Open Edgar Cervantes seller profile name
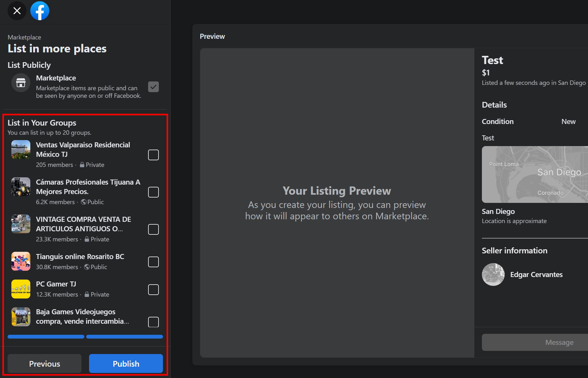 click(537, 275)
